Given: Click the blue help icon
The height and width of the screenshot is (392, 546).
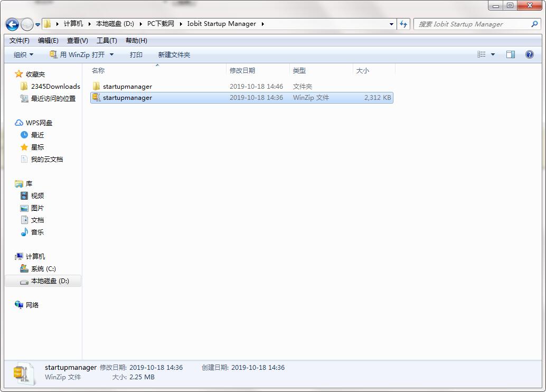Looking at the screenshot, I should pyautogui.click(x=529, y=54).
